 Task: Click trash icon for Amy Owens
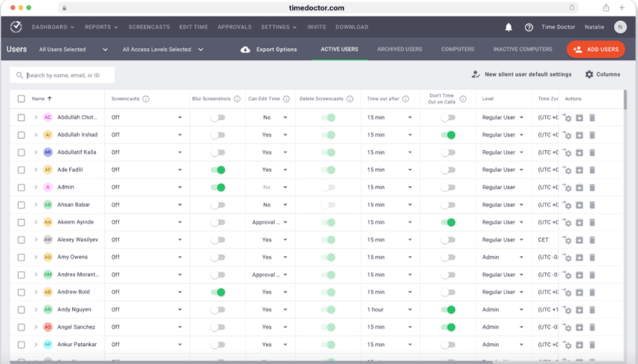click(x=592, y=258)
